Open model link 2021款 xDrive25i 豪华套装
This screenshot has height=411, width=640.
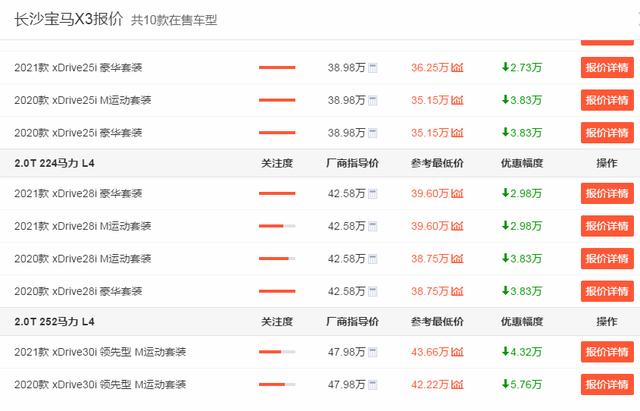[x=78, y=68]
